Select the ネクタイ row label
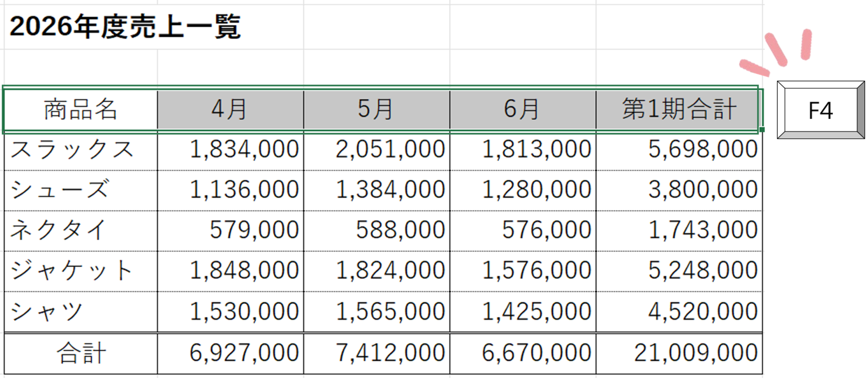Viewport: 868px width, 379px height. point(81,231)
